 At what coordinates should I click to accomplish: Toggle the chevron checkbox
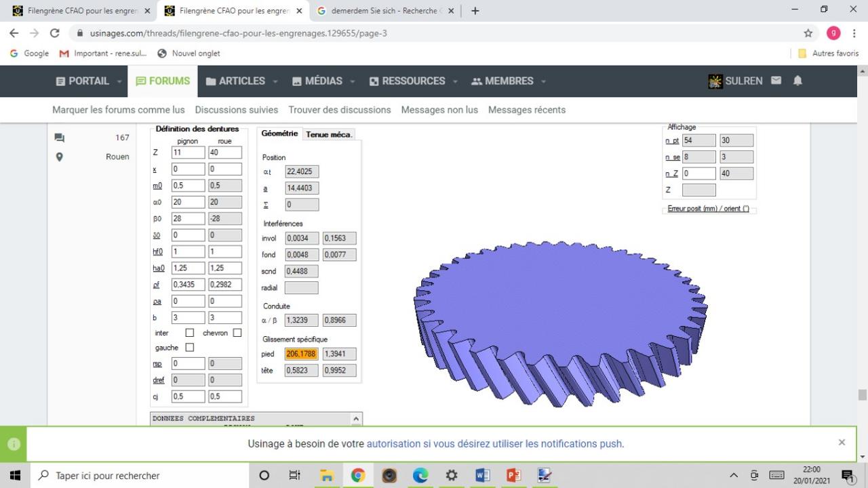(237, 333)
